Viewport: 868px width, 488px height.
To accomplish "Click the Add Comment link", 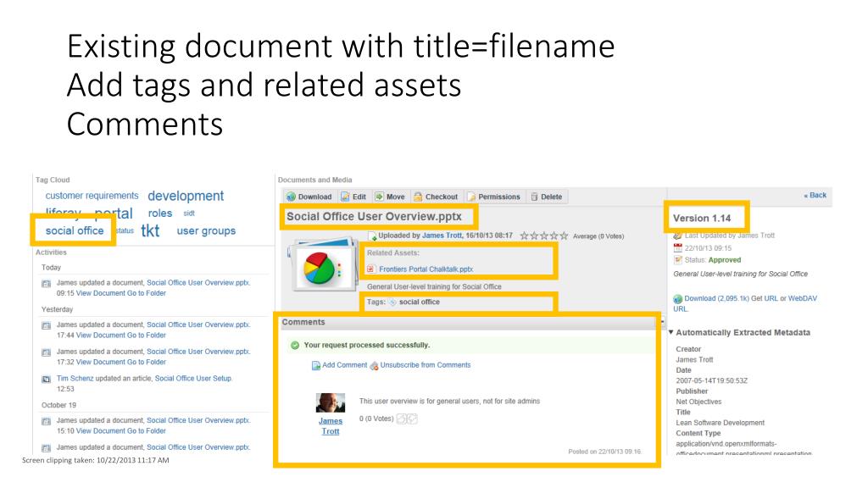I will tap(339, 365).
